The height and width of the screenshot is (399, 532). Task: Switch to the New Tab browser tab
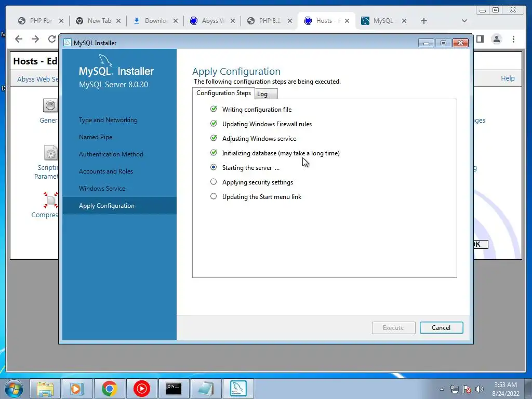coord(98,21)
